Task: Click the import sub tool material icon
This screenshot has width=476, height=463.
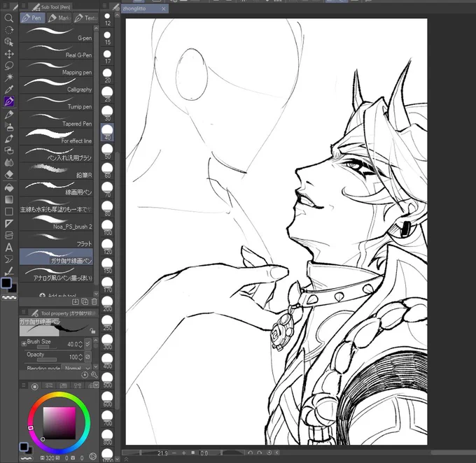Action: click(76, 301)
